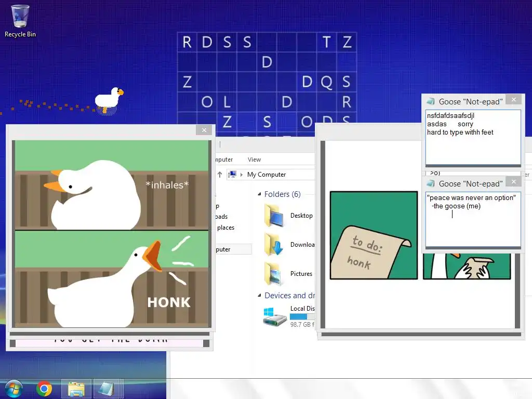Select the places item in navigation pane
Screen dimensions: 532x399
225,228
